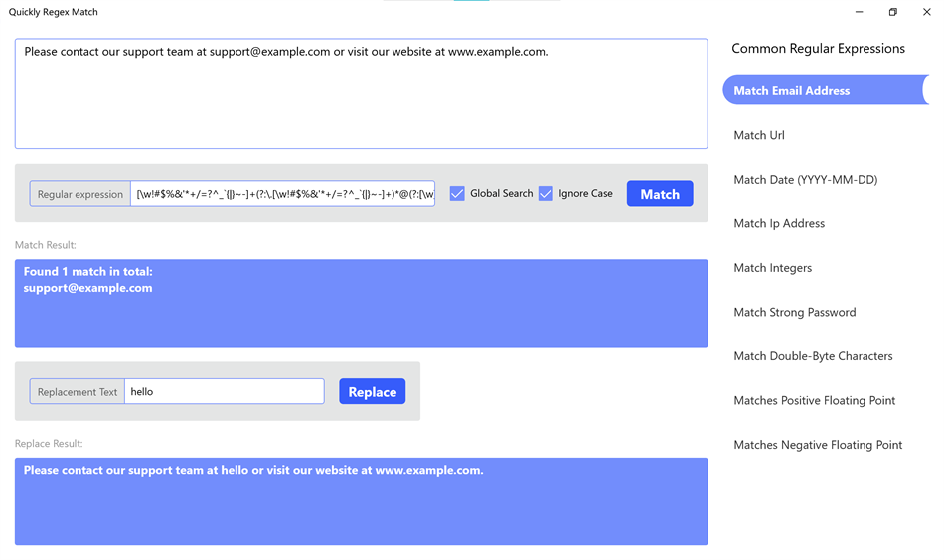Focus the regular expression input field

point(282,193)
